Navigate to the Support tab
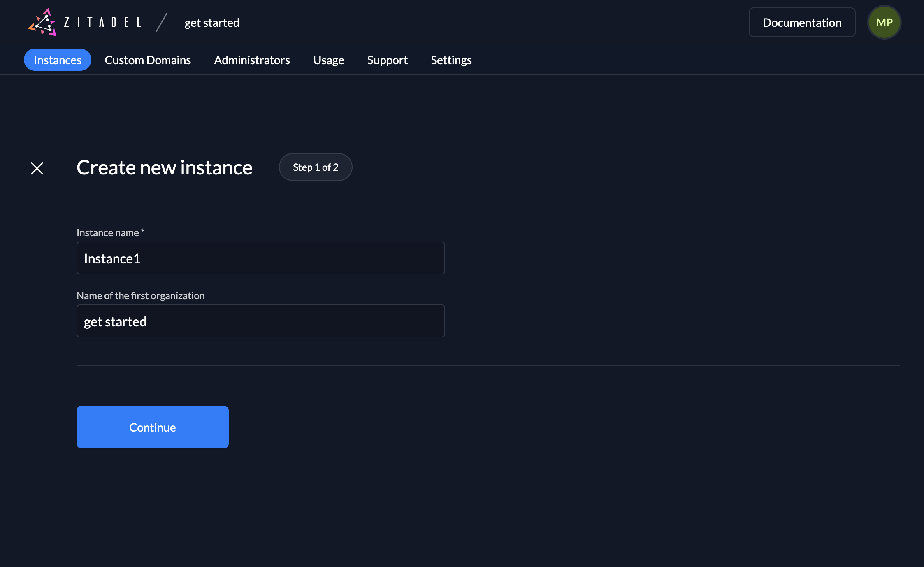This screenshot has width=924, height=567. coord(387,60)
